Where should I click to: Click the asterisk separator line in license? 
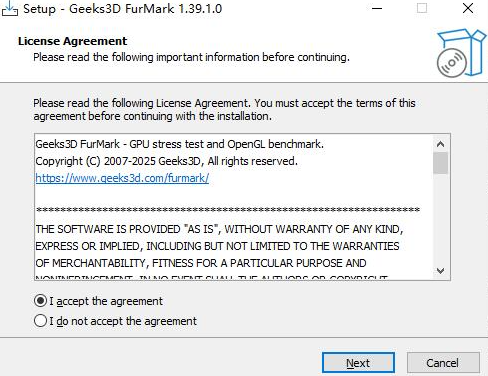228,210
